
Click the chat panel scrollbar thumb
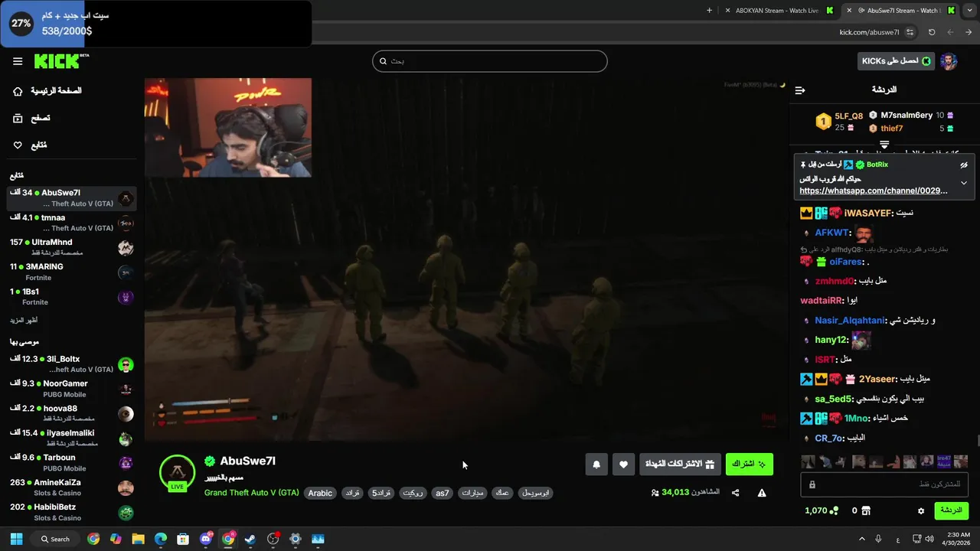[x=977, y=441]
